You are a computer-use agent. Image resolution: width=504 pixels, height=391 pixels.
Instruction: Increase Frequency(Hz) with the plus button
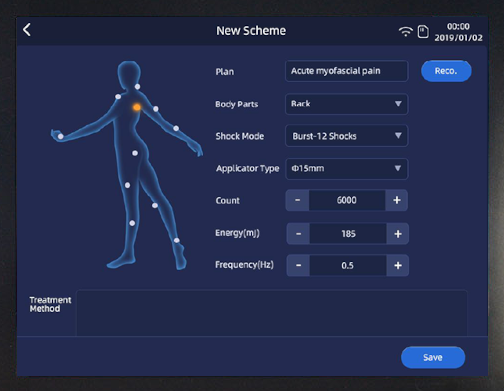click(x=398, y=265)
